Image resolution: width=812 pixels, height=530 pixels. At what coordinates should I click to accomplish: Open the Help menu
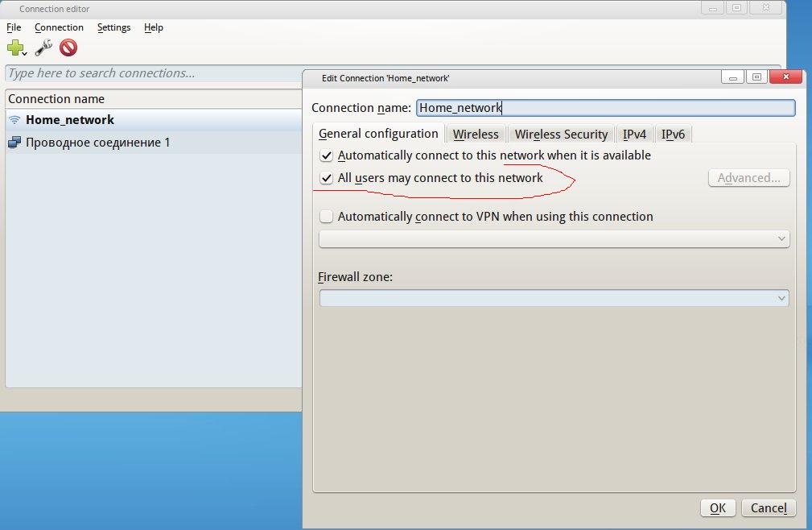[153, 27]
